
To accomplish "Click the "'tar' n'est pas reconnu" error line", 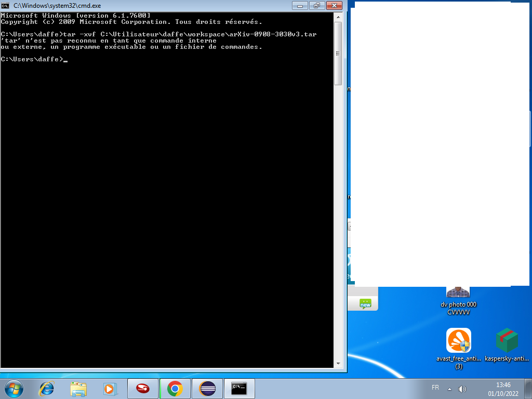I will [x=109, y=41].
